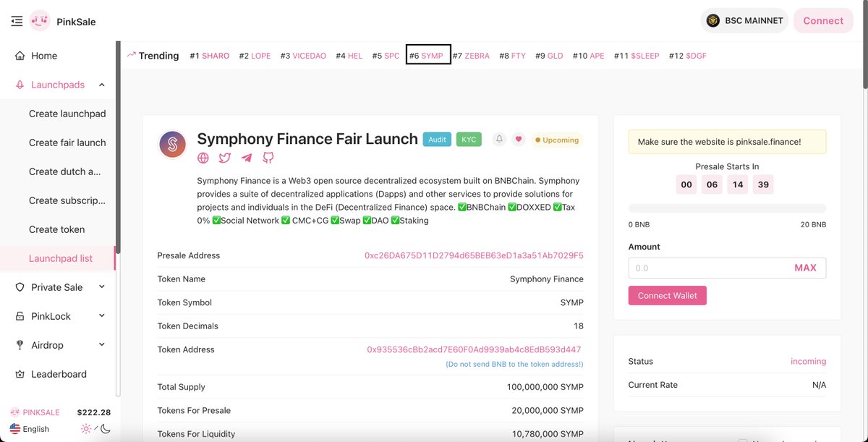Click the KYC badge
This screenshot has height=442, width=868.
tap(469, 140)
